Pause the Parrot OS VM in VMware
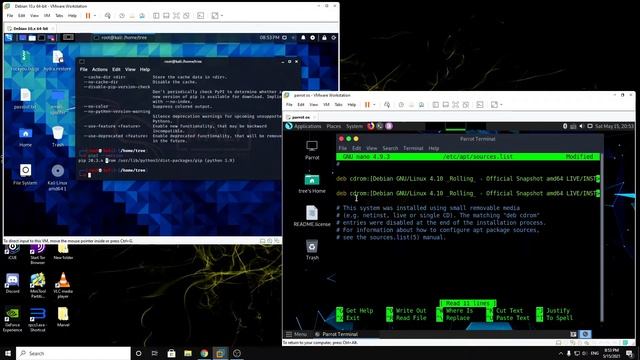The width and height of the screenshot is (640, 360). point(367,104)
